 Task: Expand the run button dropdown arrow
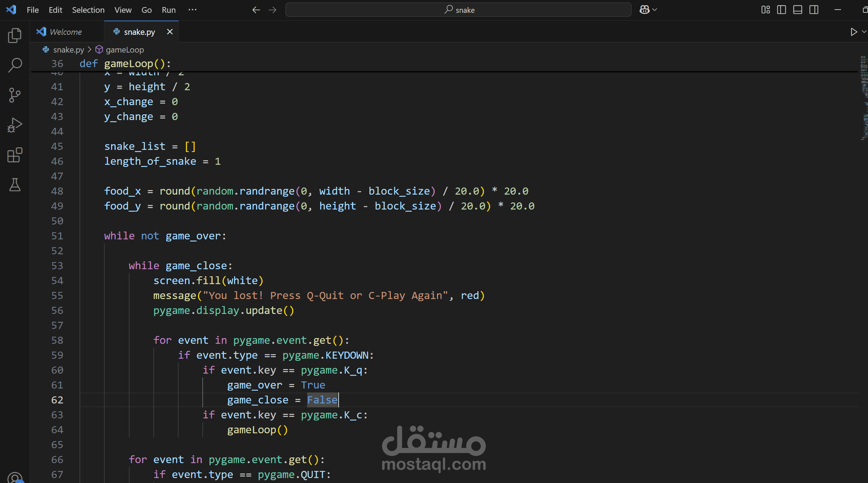(864, 32)
